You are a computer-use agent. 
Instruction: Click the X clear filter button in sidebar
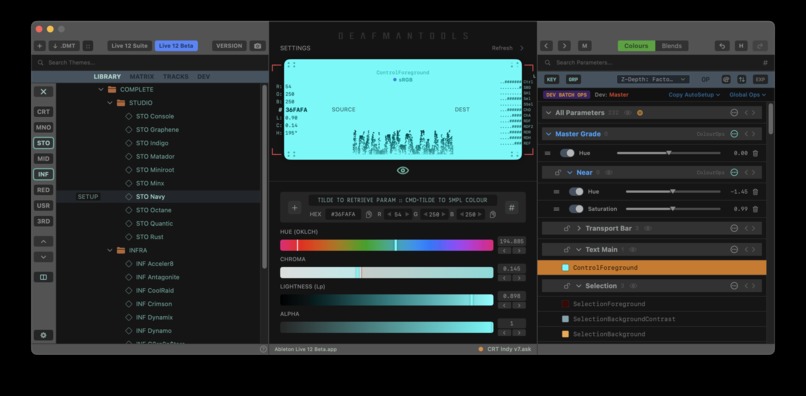point(44,92)
